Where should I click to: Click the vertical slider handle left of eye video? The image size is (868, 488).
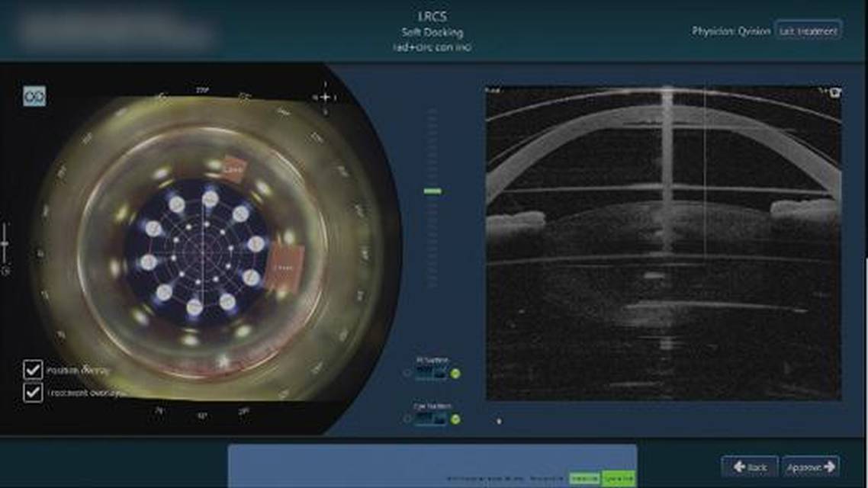(x=5, y=244)
